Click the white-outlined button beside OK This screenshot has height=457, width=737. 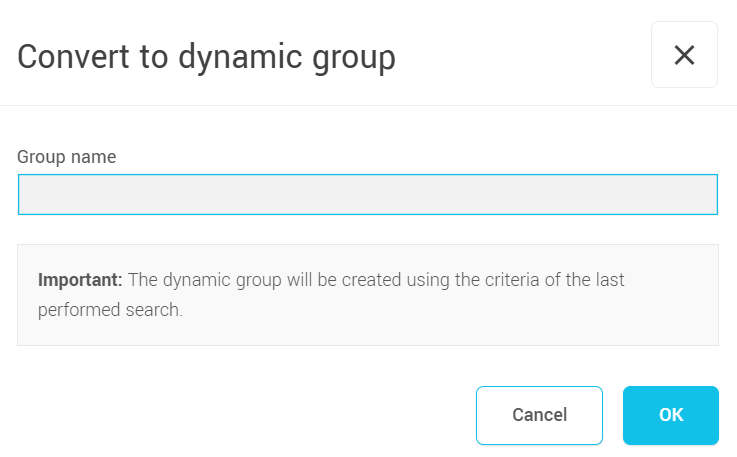[x=539, y=415]
